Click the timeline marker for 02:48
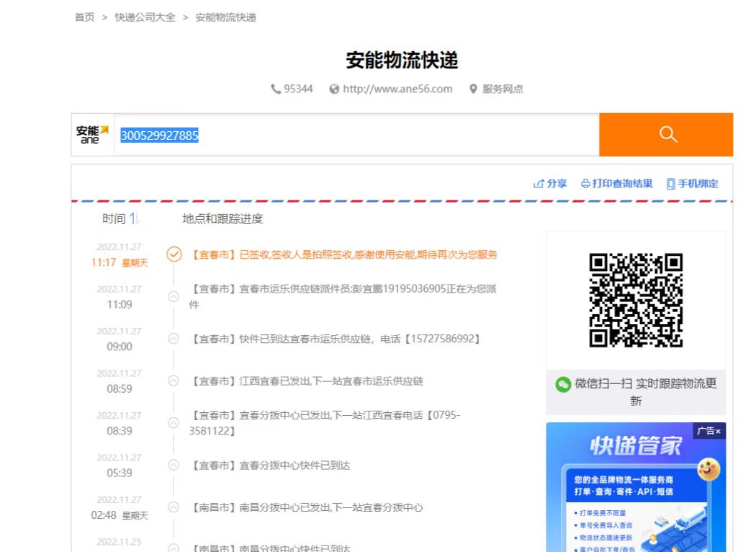Image resolution: width=756 pixels, height=552 pixels. tap(174, 507)
